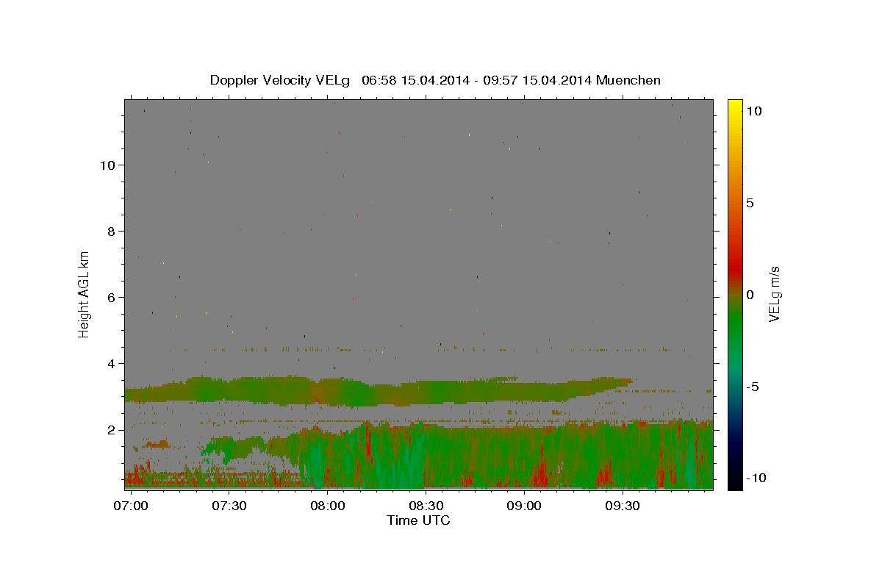
Task: Click the height axis label 6
Action: point(112,297)
